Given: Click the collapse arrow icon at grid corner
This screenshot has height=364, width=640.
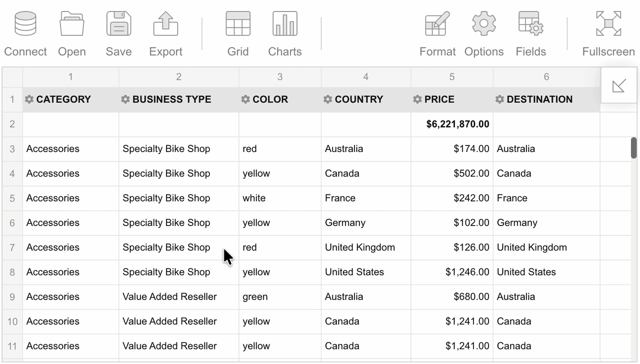Looking at the screenshot, I should click(619, 85).
